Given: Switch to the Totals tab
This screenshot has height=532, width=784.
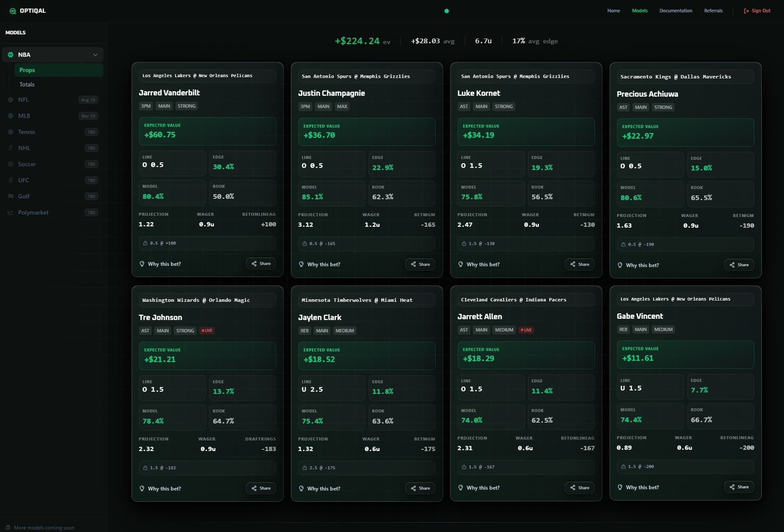Looking at the screenshot, I should (x=27, y=84).
